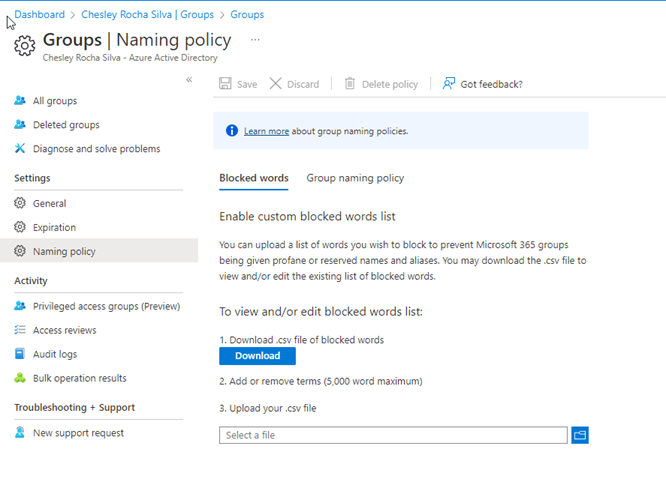Click the Select a file input field
666x488 pixels.
[392, 435]
